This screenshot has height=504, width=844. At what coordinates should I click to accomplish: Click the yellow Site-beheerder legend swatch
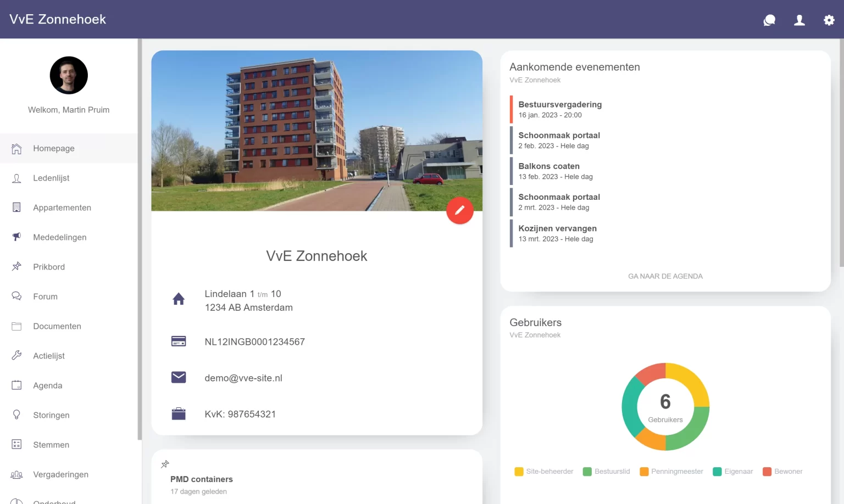(519, 471)
